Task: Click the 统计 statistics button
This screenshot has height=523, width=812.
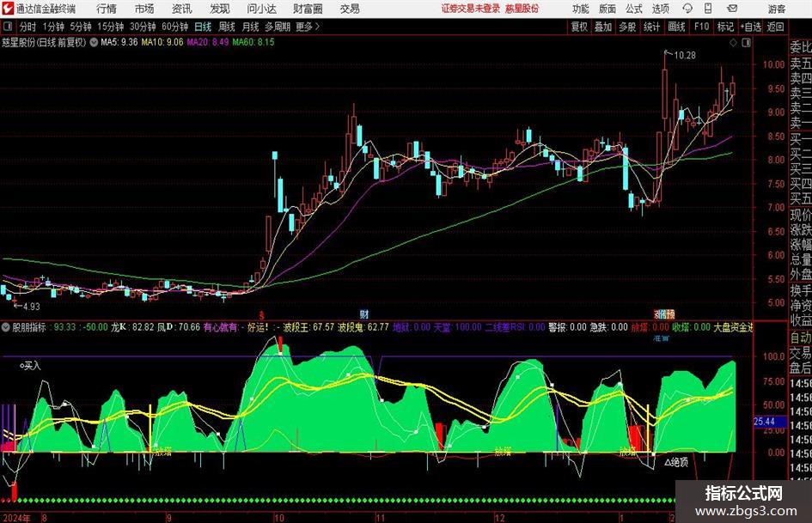Action: pos(651,27)
